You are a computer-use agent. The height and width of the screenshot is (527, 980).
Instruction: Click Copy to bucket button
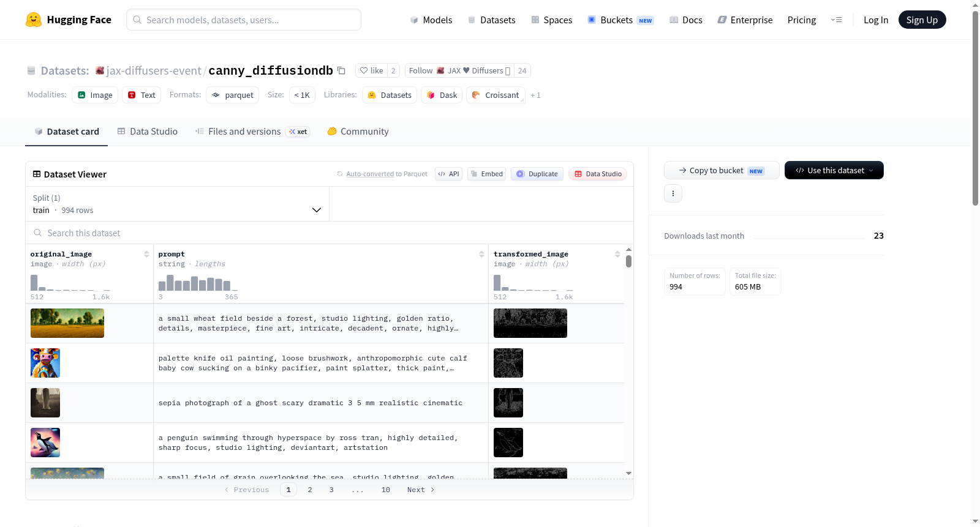click(x=722, y=170)
